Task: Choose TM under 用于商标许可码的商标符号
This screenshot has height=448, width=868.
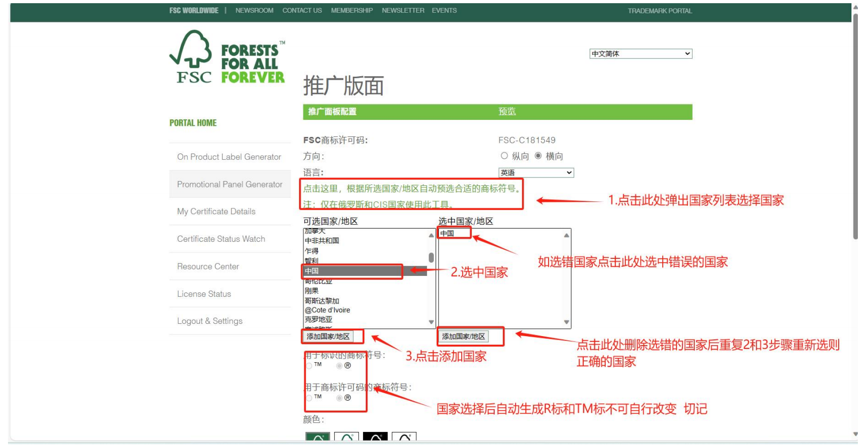Action: click(309, 398)
